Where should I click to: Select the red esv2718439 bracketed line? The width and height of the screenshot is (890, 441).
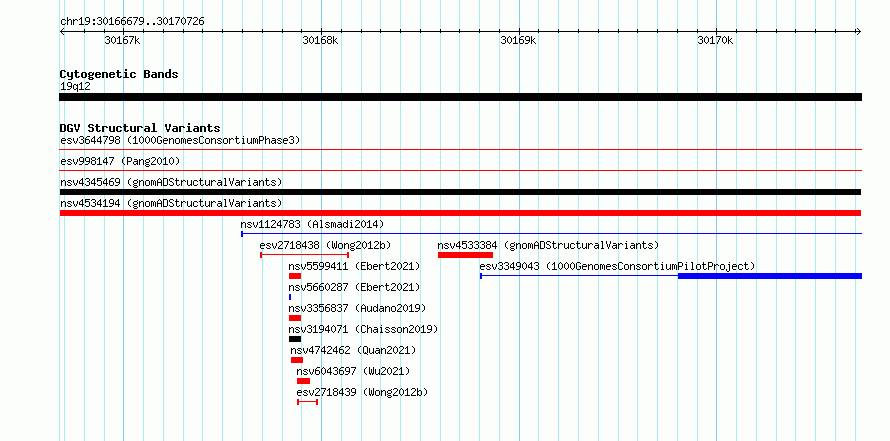308,402
